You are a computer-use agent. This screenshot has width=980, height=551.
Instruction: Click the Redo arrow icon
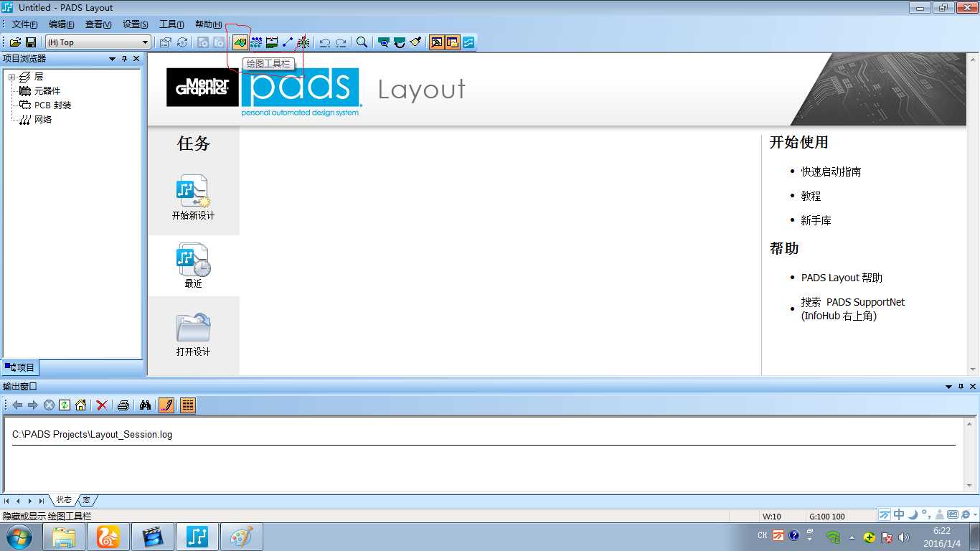[341, 42]
